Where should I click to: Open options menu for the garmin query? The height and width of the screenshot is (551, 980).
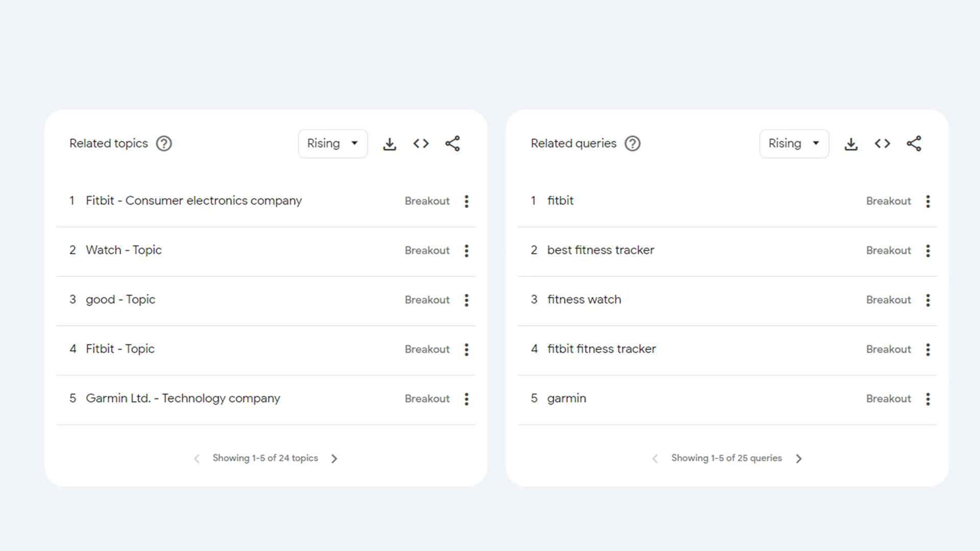coord(927,398)
